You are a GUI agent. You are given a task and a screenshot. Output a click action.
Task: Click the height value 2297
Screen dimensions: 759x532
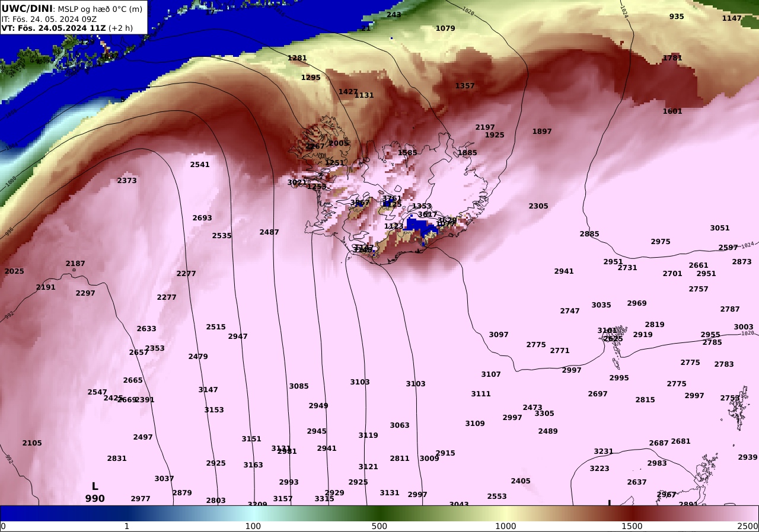point(85,293)
